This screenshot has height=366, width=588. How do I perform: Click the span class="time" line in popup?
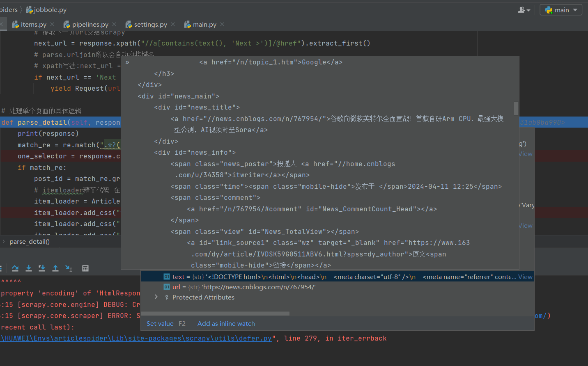336,187
